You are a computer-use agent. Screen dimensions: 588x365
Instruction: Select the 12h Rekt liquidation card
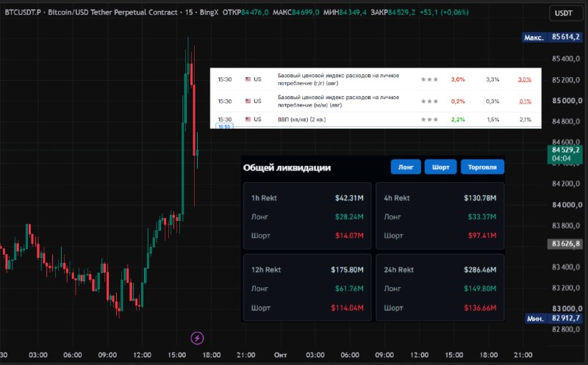pos(307,288)
